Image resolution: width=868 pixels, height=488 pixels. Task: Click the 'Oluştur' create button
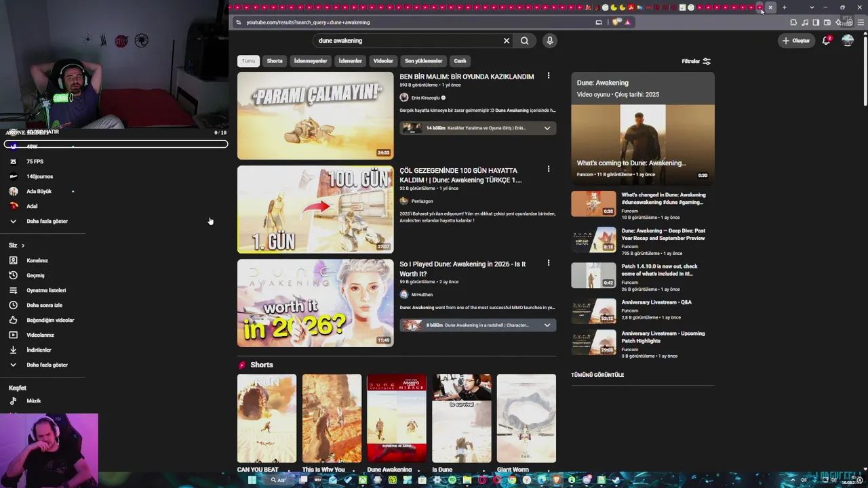point(796,41)
